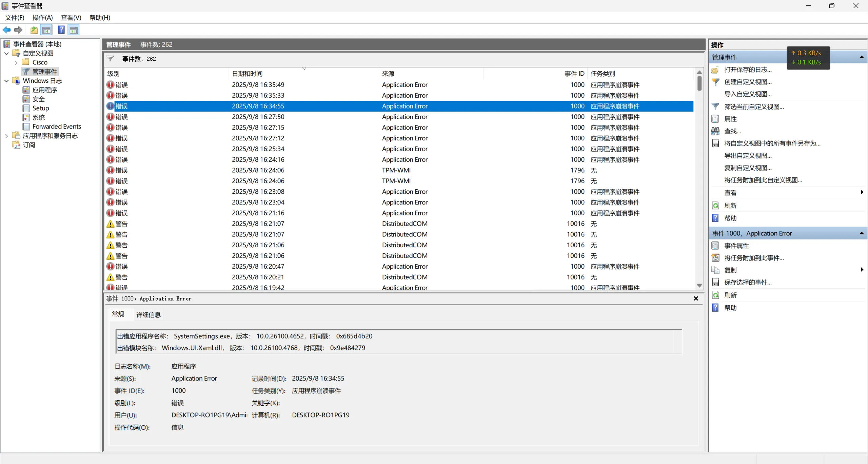This screenshot has width=868, height=464.
Task: Switch to the 详细信息 tab
Action: (148, 315)
